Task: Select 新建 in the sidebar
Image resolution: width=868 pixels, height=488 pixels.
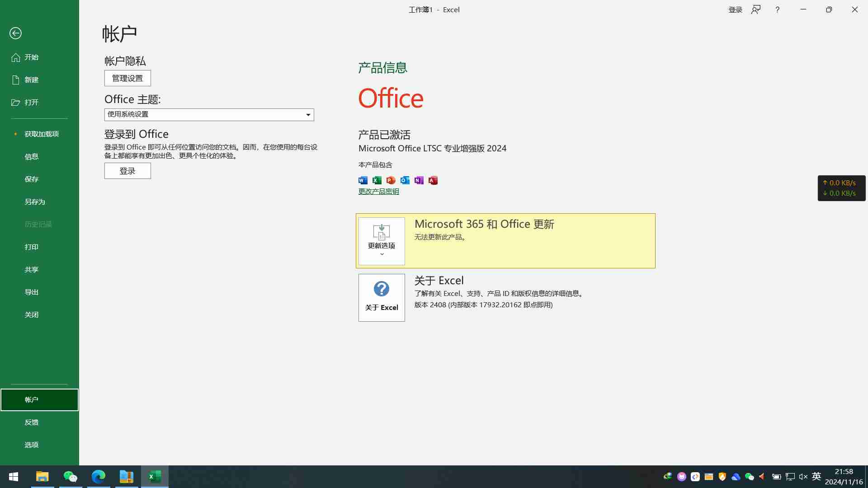Action: [32, 80]
